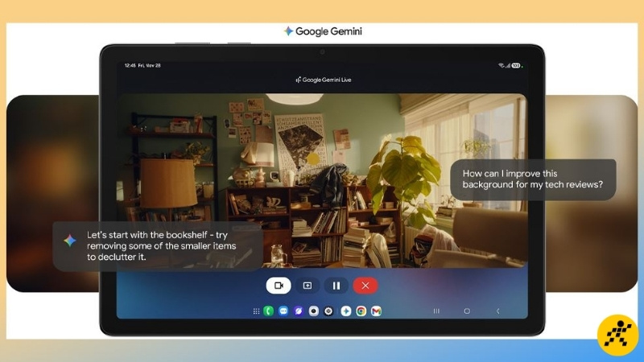Tap the home navigation button
The width and height of the screenshot is (644, 362).
click(x=467, y=311)
